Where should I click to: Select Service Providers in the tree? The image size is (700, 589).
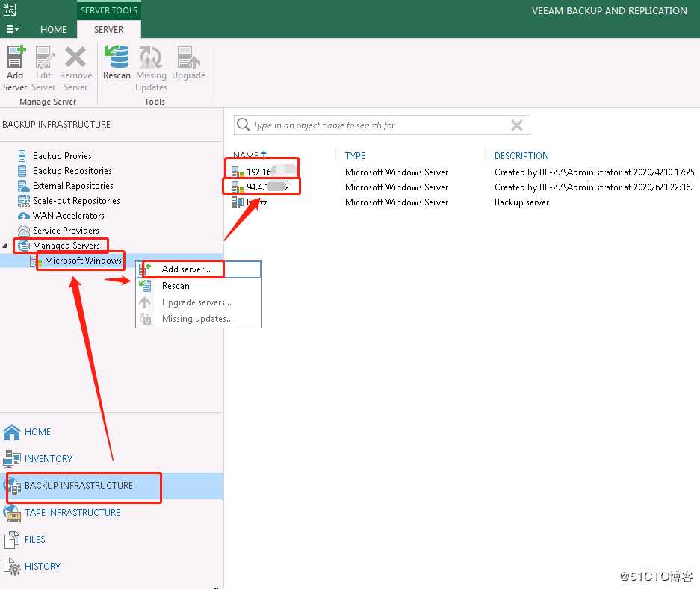tap(66, 230)
